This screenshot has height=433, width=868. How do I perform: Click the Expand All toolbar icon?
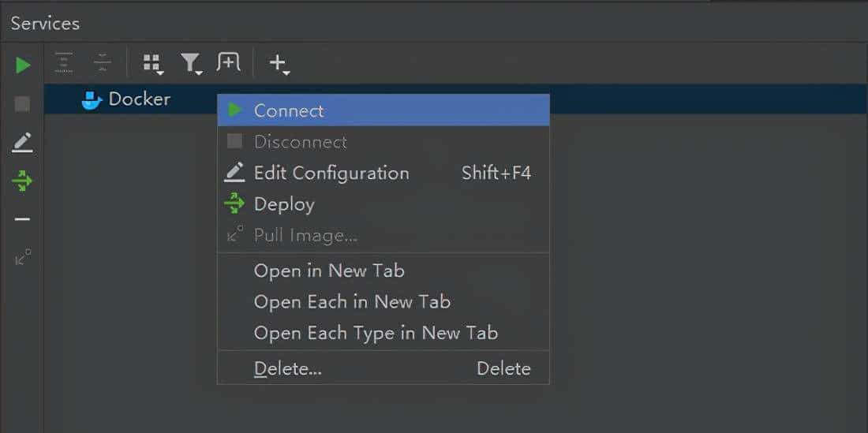click(x=65, y=62)
